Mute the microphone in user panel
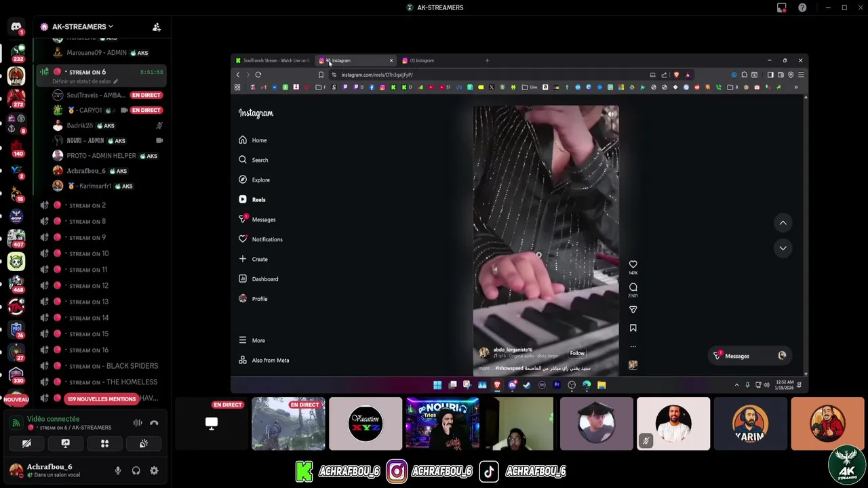The width and height of the screenshot is (868, 488). 117,470
